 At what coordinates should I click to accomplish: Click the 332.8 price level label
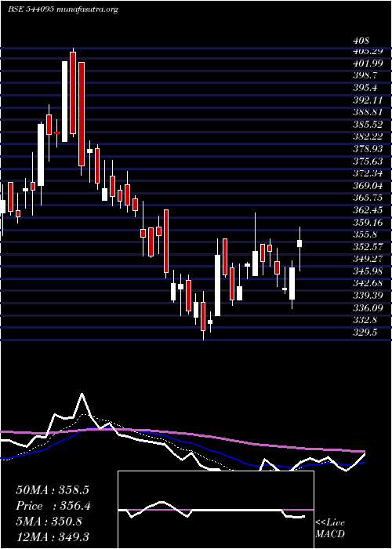point(365,320)
